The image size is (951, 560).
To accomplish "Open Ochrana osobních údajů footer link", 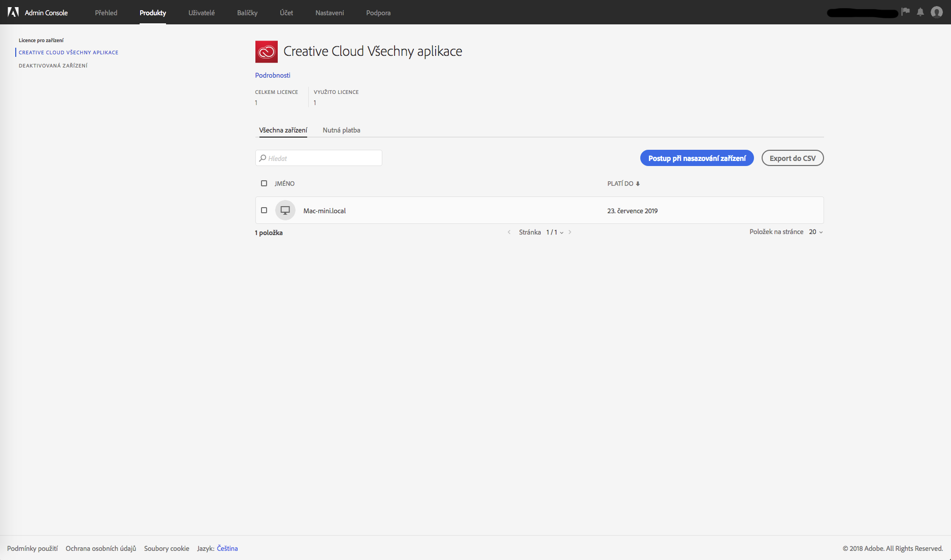I will (x=101, y=548).
